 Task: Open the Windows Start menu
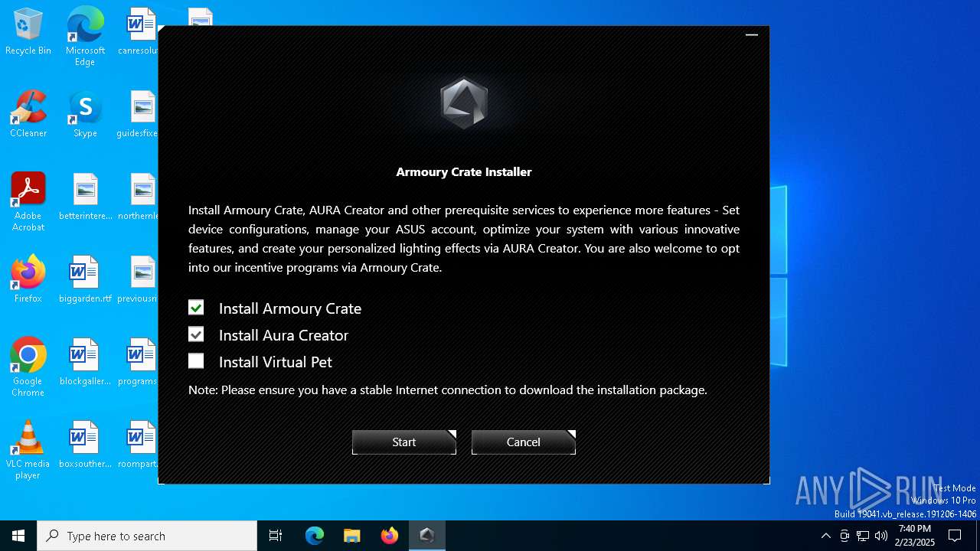[x=18, y=536]
